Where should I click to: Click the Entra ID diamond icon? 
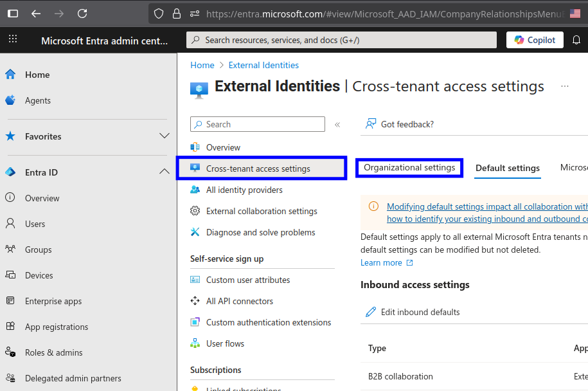coord(10,172)
